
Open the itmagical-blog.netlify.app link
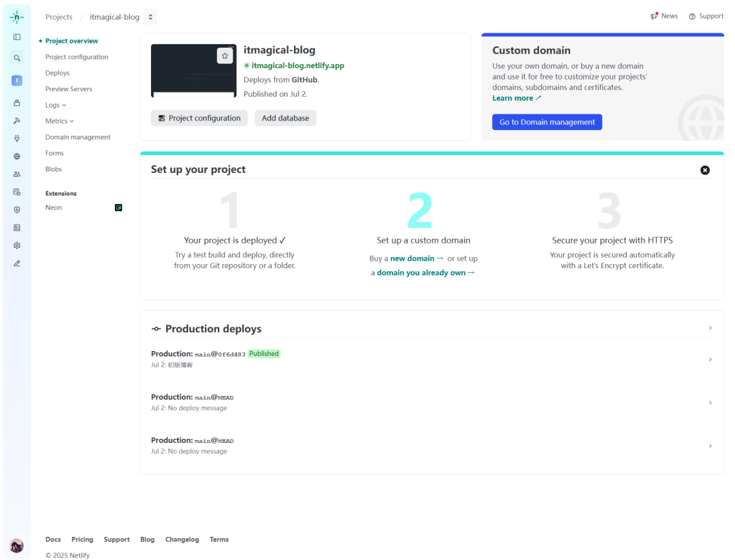(298, 65)
